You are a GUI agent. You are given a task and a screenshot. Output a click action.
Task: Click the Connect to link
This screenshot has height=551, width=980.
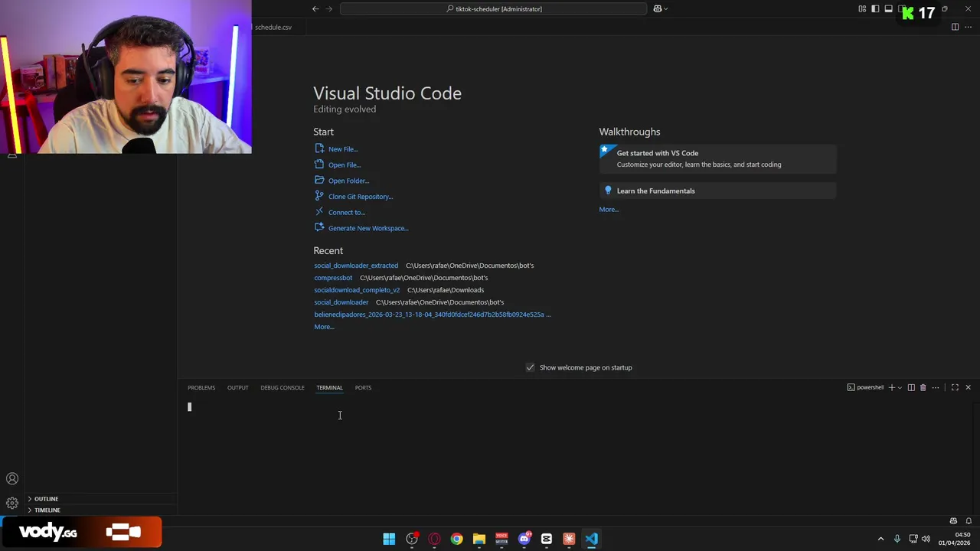(347, 212)
